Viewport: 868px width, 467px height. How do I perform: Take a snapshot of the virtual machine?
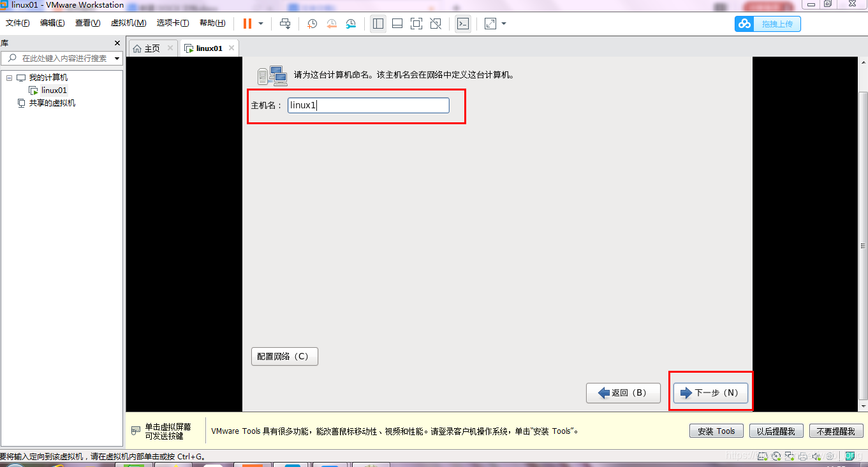312,24
